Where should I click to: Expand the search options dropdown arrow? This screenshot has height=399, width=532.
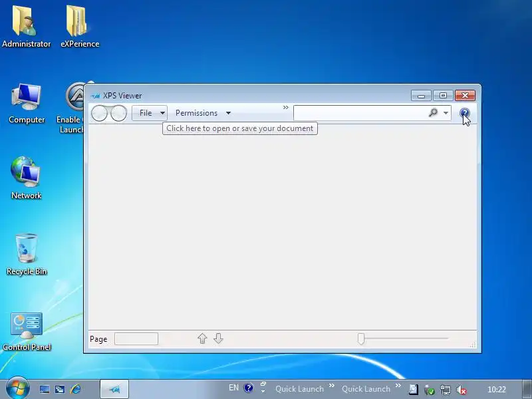446,113
